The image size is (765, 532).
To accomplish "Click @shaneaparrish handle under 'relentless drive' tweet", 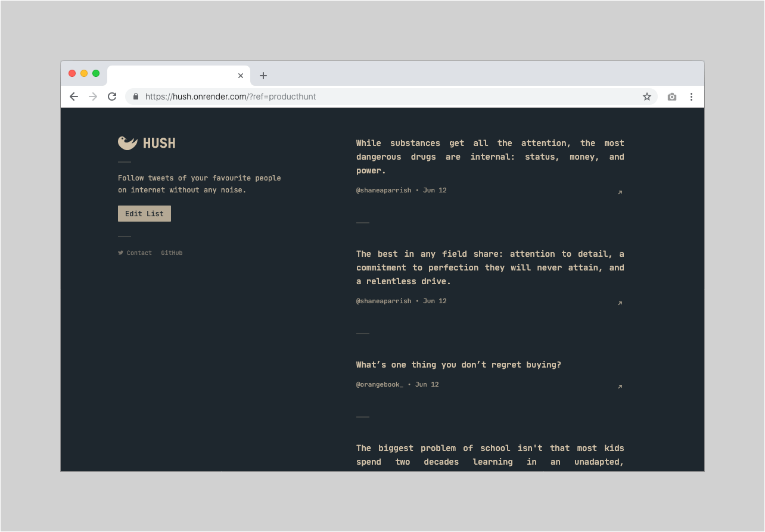I will click(x=384, y=301).
